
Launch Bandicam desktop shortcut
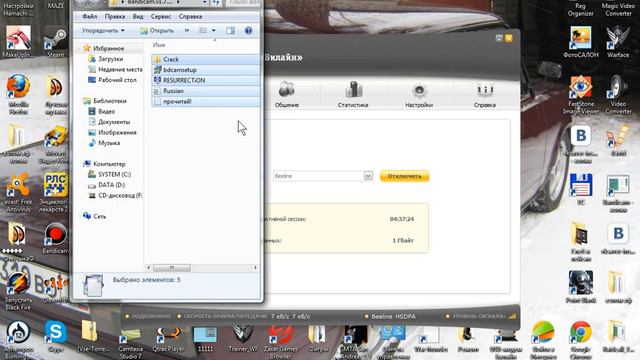point(55,238)
